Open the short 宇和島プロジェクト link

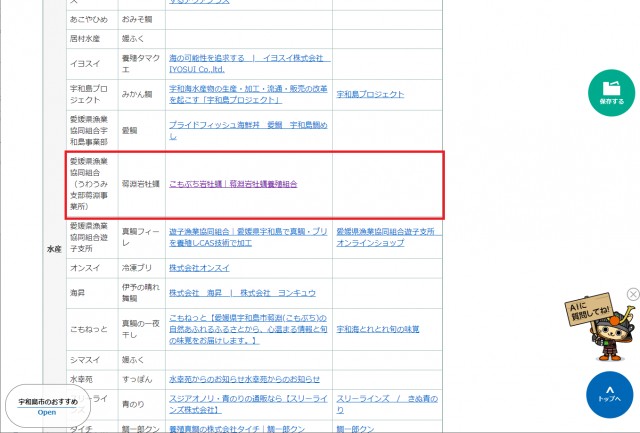370,94
